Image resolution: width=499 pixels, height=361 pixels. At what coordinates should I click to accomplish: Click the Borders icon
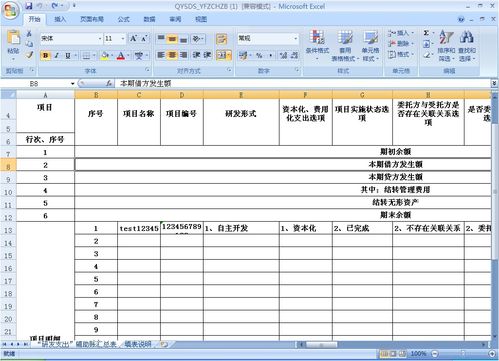[x=86, y=56]
